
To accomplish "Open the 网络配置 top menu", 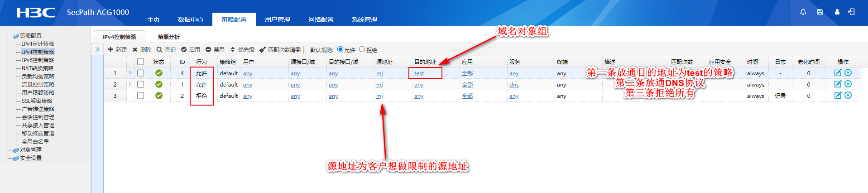I will pos(321,19).
